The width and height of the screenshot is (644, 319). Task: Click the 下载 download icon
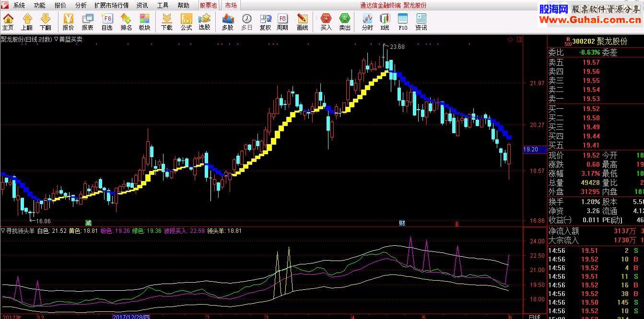point(166,22)
